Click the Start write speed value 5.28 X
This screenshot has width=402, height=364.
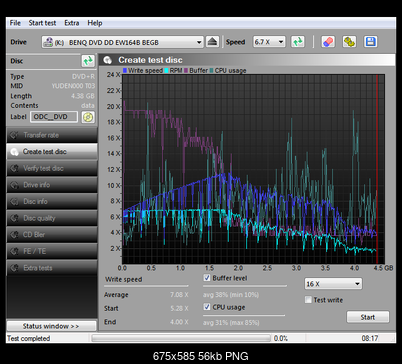[x=179, y=308]
